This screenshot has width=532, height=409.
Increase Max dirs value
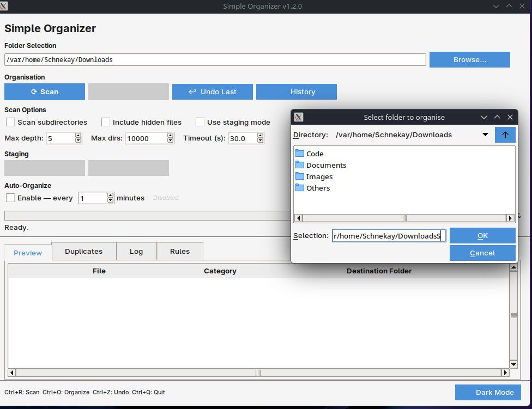point(170,136)
